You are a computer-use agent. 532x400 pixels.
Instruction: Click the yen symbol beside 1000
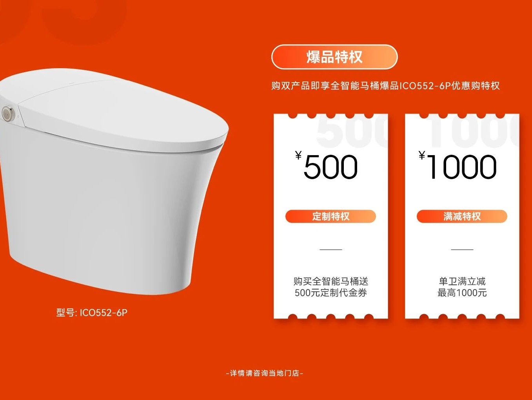(x=422, y=156)
